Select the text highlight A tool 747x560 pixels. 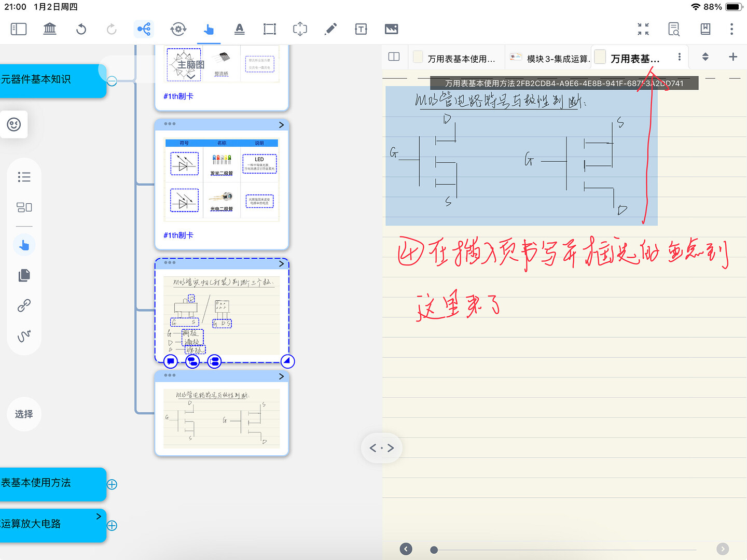[x=239, y=29]
